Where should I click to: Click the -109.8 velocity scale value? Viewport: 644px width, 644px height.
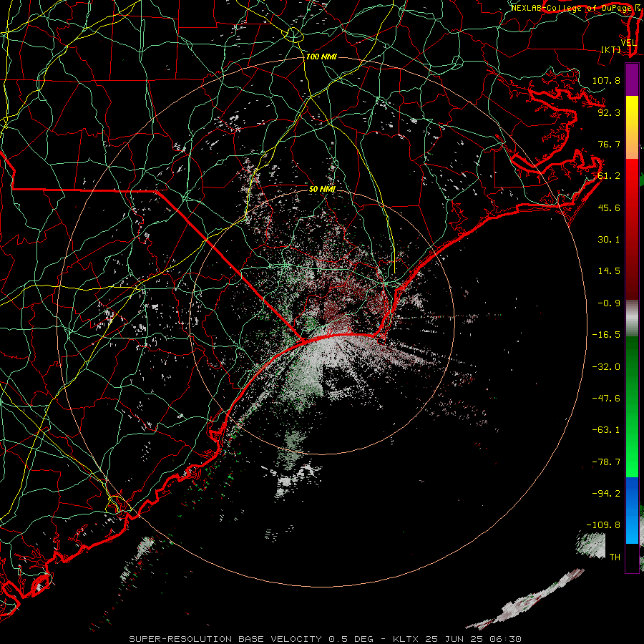pyautogui.click(x=603, y=525)
